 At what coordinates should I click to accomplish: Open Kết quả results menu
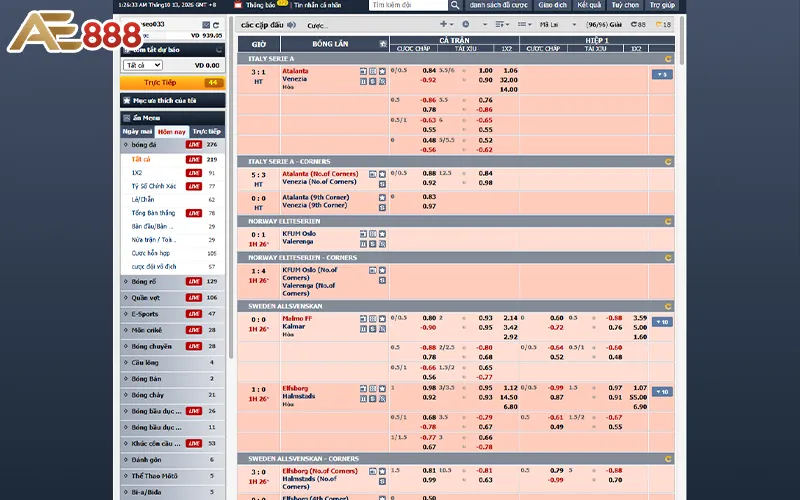[x=589, y=5]
